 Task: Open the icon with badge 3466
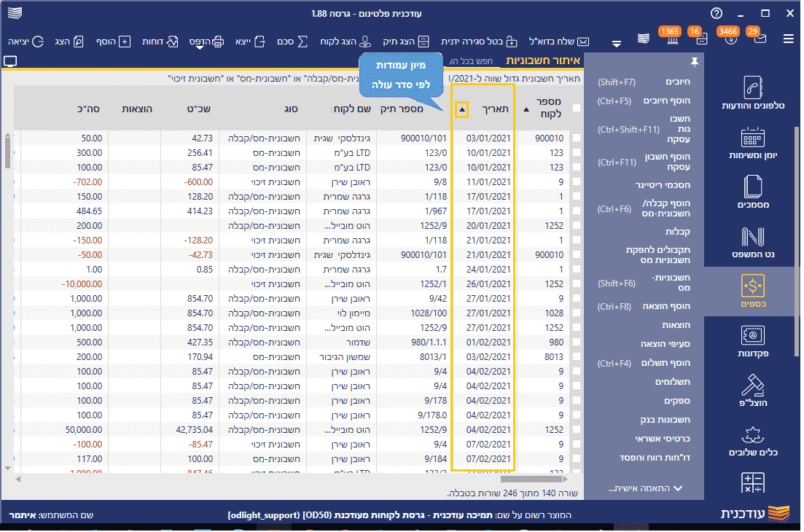tap(730, 39)
